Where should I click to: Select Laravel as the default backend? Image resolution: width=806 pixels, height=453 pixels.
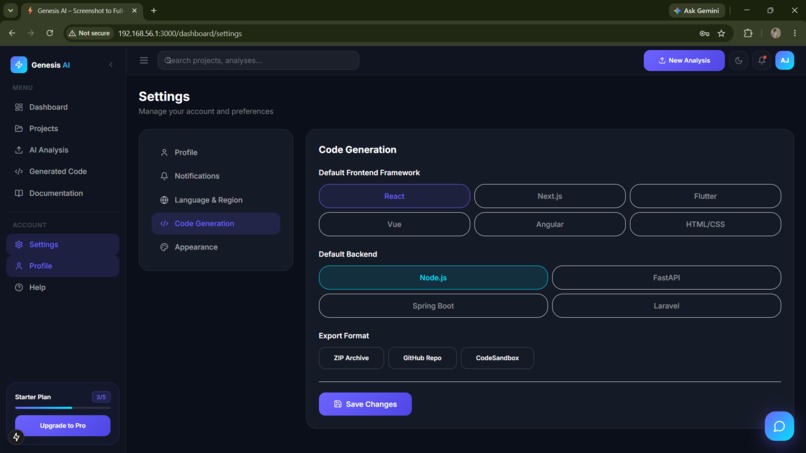[x=667, y=306]
